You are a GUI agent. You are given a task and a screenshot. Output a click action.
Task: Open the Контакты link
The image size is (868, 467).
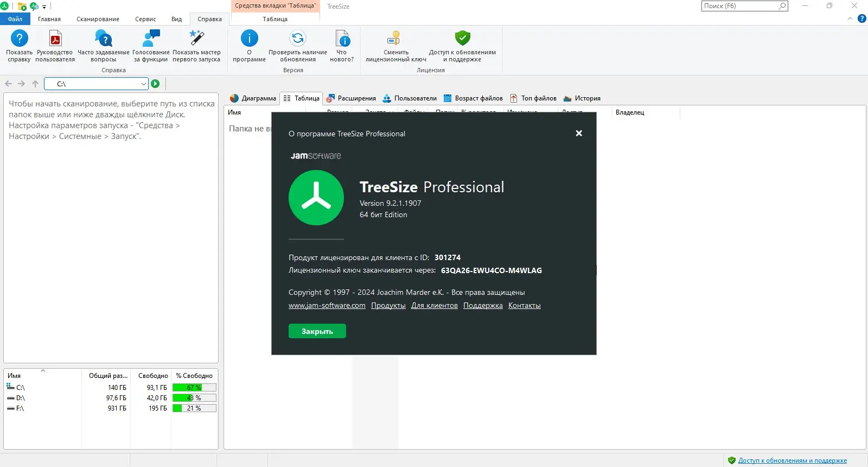[x=525, y=306]
